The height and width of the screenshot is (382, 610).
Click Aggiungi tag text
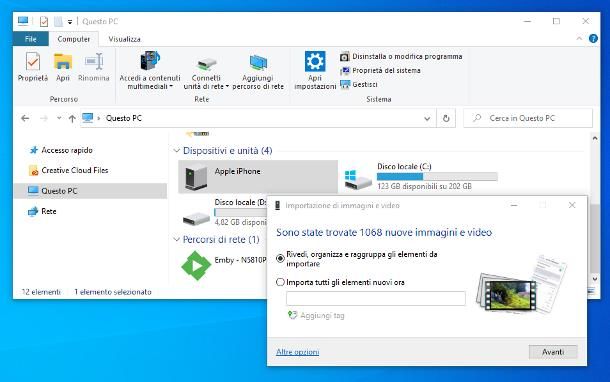(x=322, y=315)
